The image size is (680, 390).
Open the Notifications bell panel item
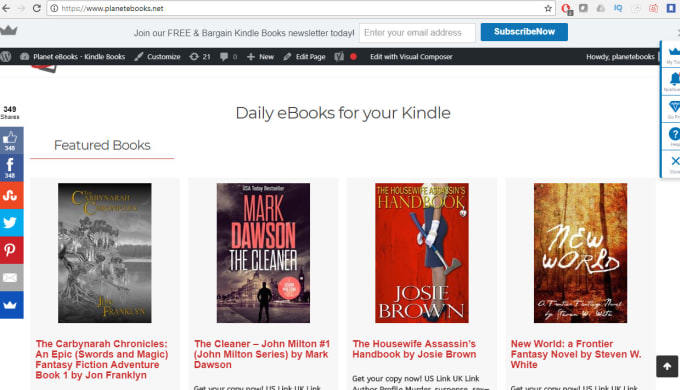pyautogui.click(x=672, y=81)
